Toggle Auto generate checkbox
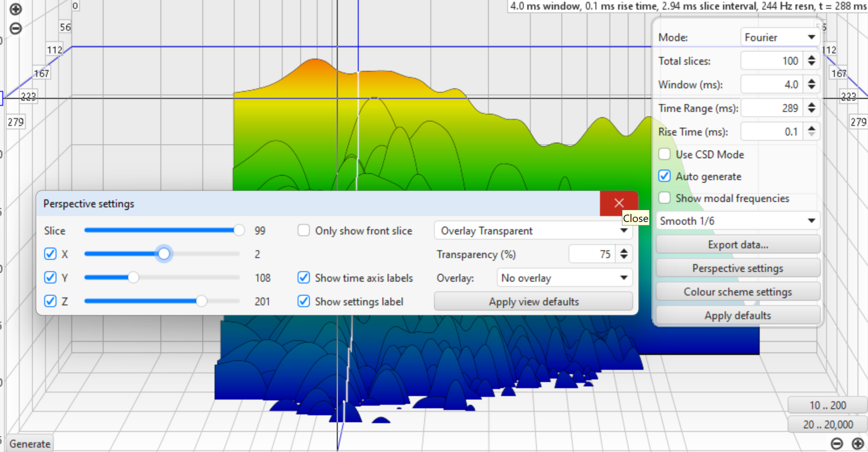Screen dimensions: 868x452 coord(664,176)
